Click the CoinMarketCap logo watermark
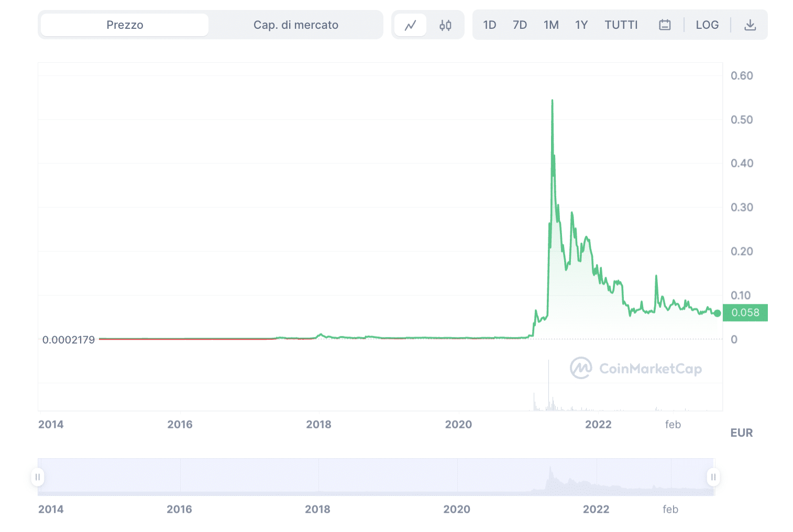793x532 pixels. (635, 368)
